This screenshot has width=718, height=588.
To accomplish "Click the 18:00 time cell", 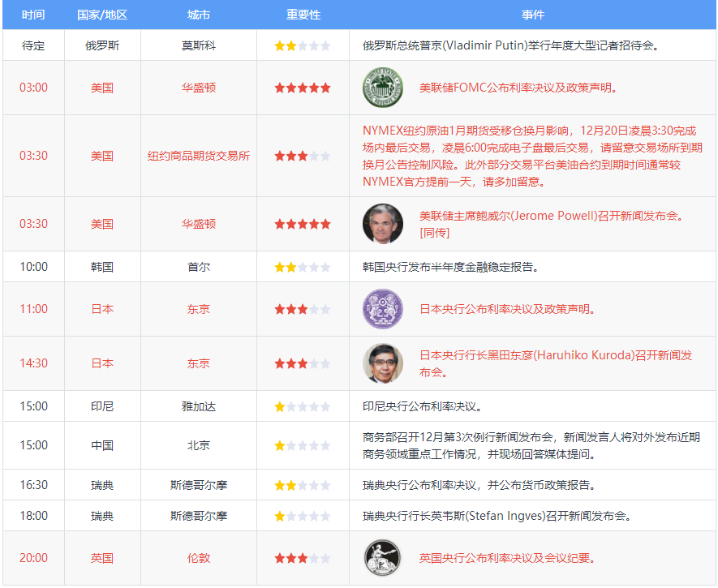I will pos(33,516).
